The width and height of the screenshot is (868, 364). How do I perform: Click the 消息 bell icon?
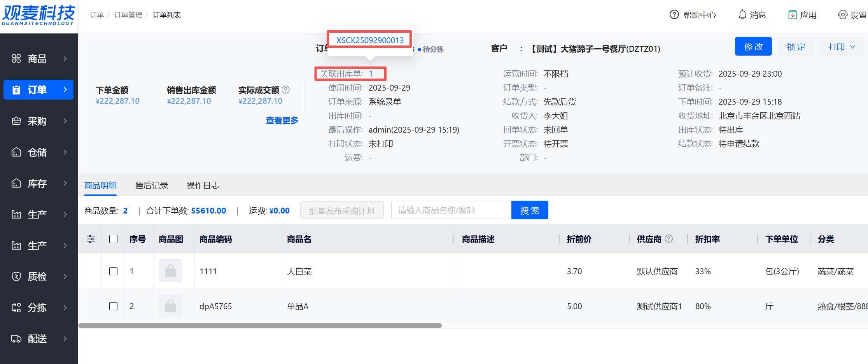[x=742, y=15]
